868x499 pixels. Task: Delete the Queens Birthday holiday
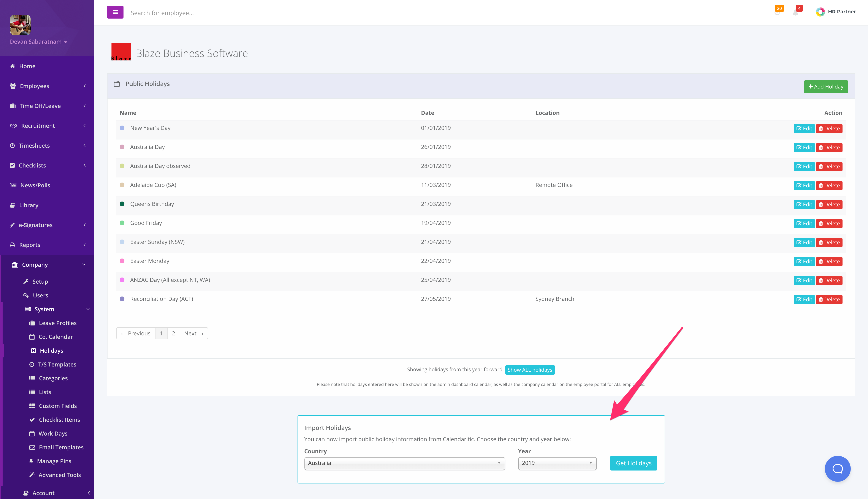829,205
